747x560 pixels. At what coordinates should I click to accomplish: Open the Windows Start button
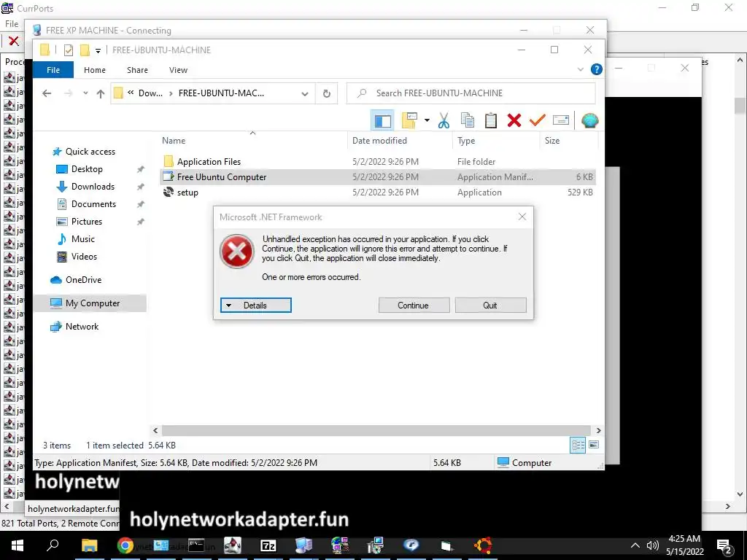[18, 545]
